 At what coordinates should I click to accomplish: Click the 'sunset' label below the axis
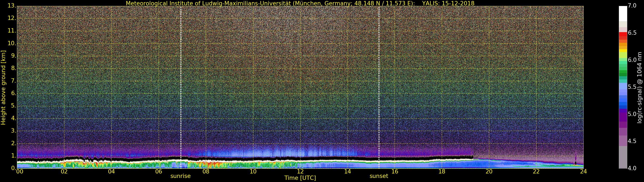[379, 176]
